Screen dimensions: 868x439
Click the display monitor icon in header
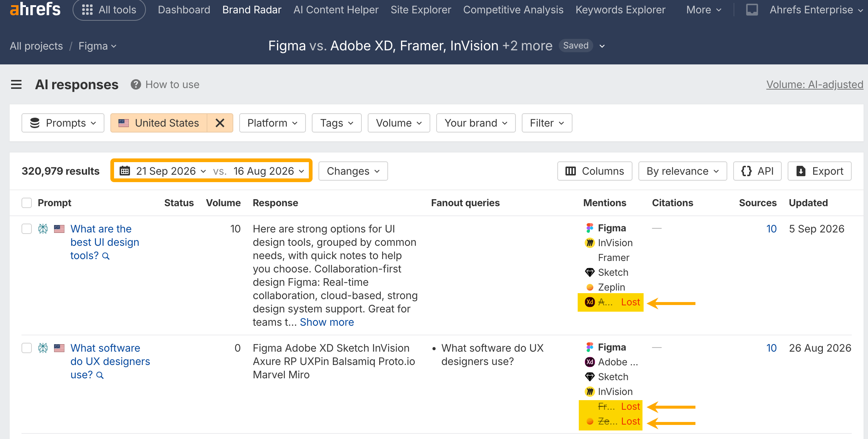[752, 10]
